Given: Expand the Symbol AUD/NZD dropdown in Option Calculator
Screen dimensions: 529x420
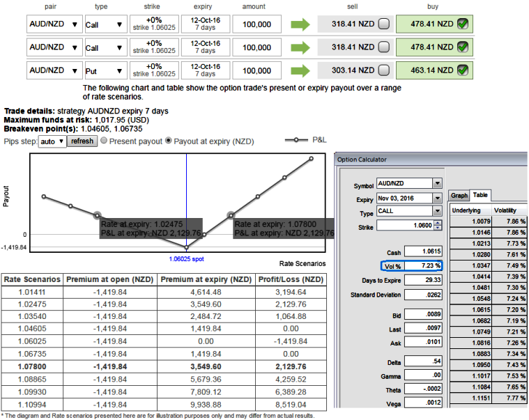Looking at the screenshot, I should [437, 183].
